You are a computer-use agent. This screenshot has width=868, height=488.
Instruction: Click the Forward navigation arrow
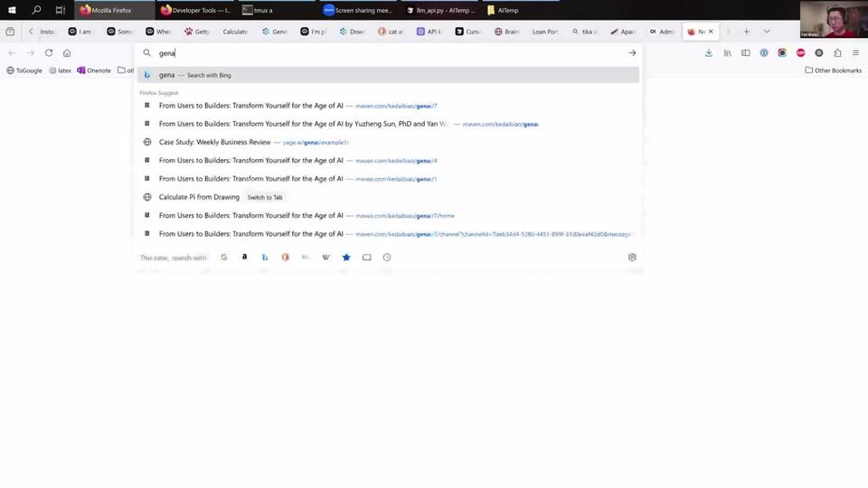31,53
